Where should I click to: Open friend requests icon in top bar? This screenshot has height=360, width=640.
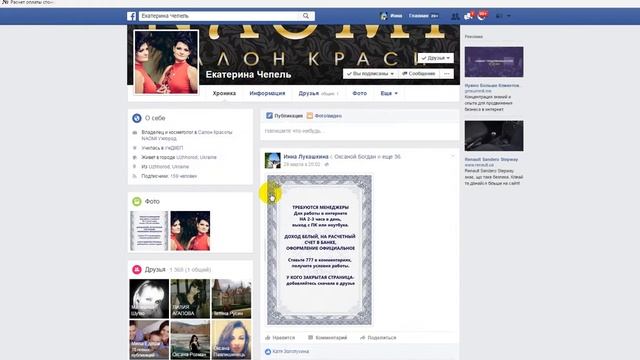(455, 16)
